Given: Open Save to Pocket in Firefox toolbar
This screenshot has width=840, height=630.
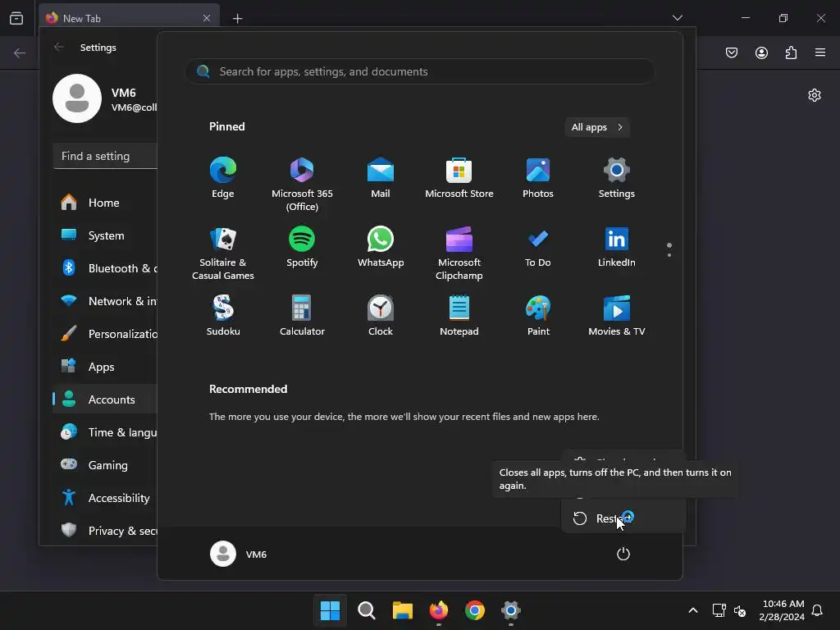Looking at the screenshot, I should tap(732, 52).
